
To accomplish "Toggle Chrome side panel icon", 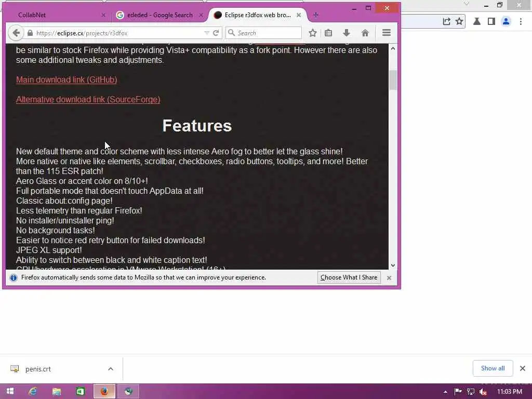I will click(491, 21).
